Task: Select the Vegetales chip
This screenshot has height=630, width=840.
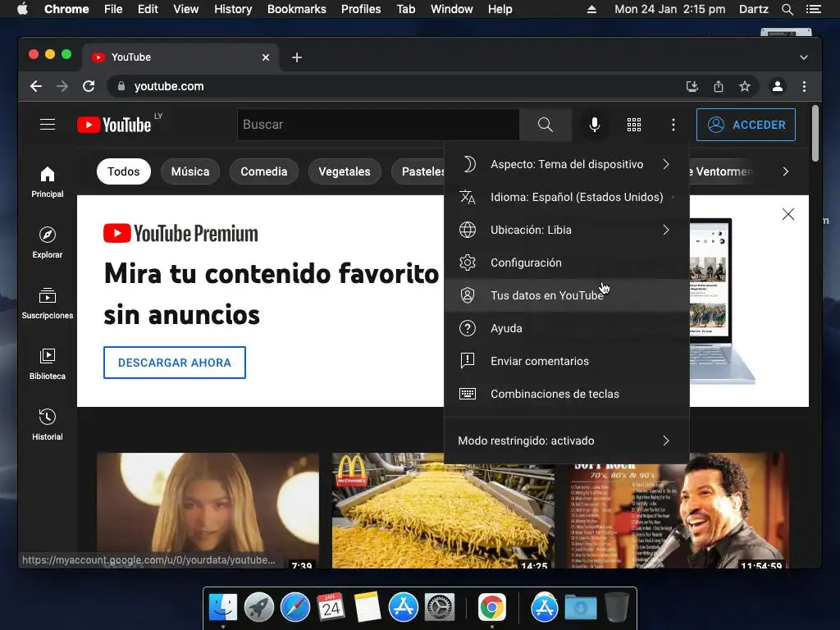Action: click(345, 171)
